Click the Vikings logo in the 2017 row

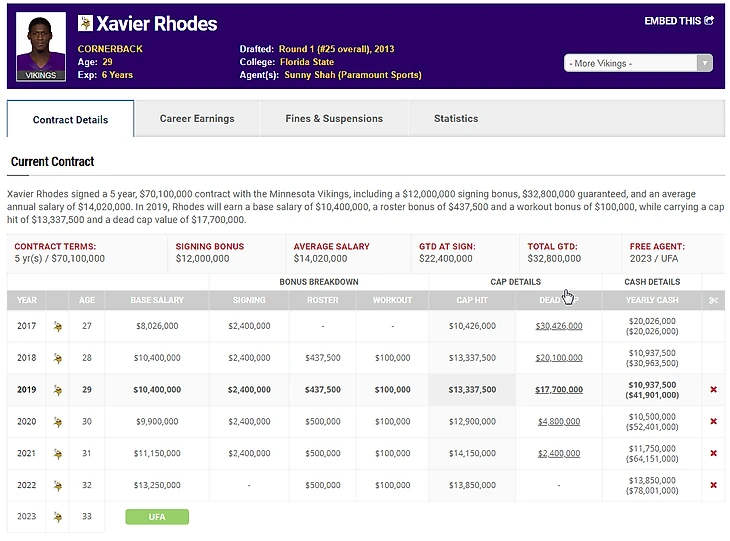click(x=58, y=326)
